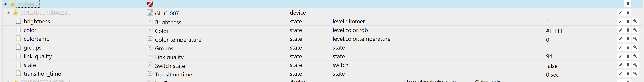Click the transition time value 0 sec
This screenshot has height=82, width=644.
552,75
